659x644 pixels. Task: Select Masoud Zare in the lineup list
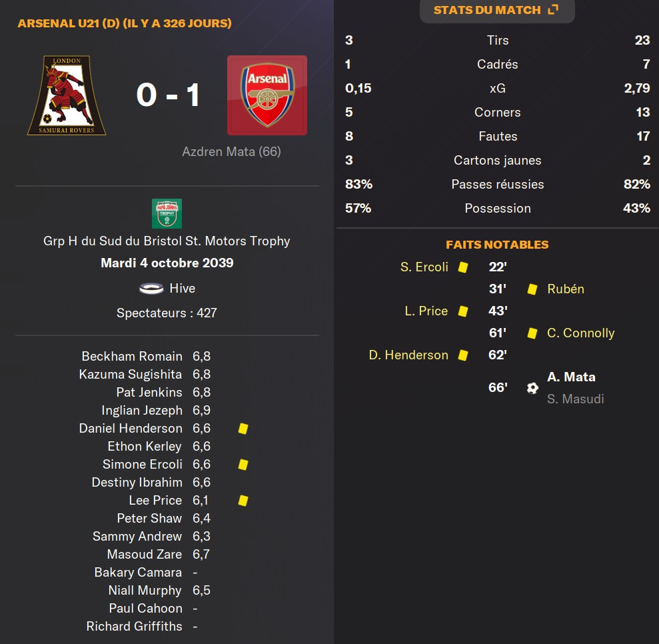pyautogui.click(x=144, y=555)
